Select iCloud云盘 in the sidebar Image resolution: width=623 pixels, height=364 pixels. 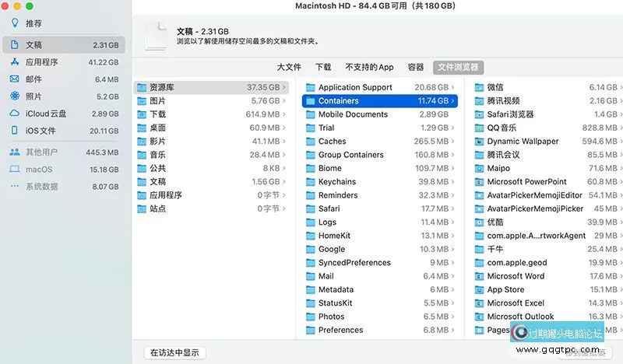pos(64,114)
